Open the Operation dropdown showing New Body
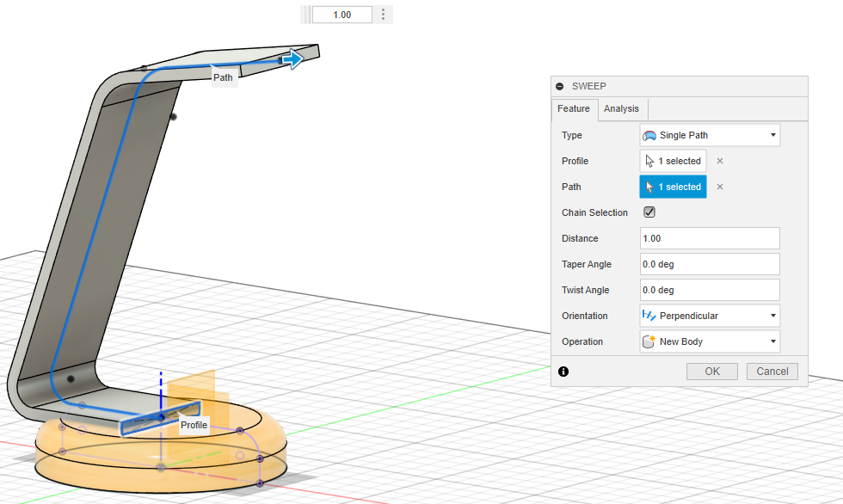Viewport: 843px width, 504px height. tap(710, 341)
